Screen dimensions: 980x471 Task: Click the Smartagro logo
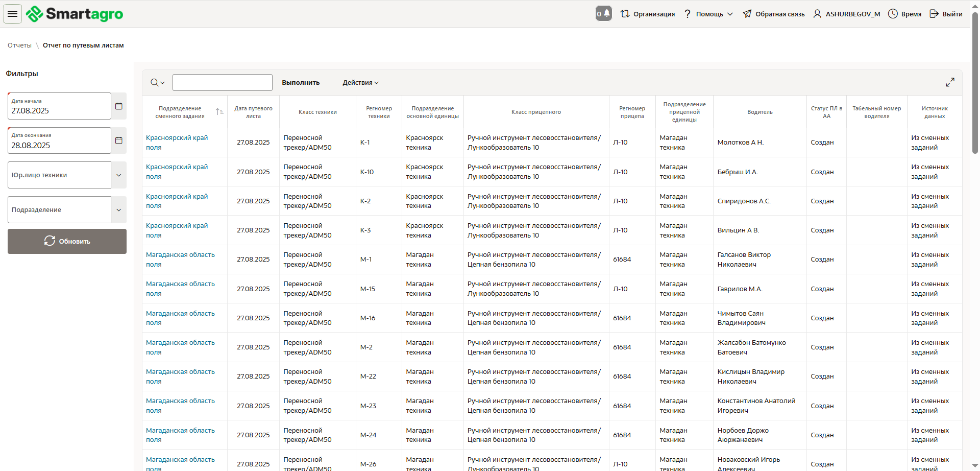point(75,14)
